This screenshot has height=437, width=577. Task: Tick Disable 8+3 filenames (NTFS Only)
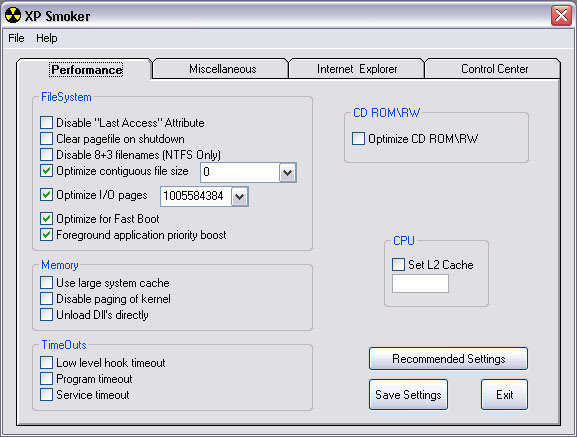[x=46, y=154]
